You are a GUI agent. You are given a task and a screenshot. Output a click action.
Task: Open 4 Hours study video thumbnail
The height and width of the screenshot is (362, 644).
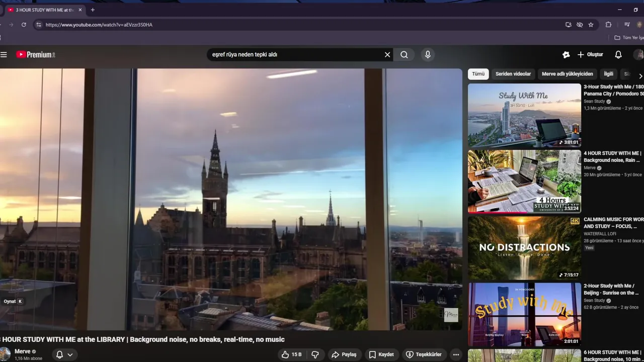524,182
